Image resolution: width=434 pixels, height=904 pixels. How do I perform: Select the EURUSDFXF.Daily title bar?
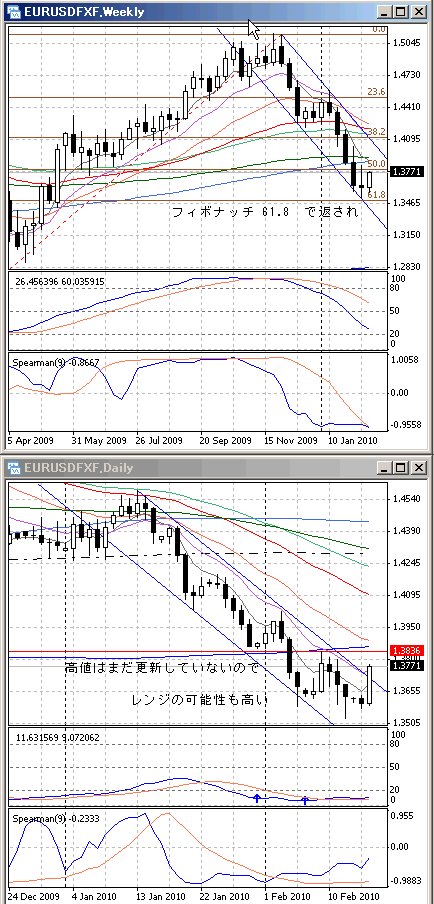[217, 466]
